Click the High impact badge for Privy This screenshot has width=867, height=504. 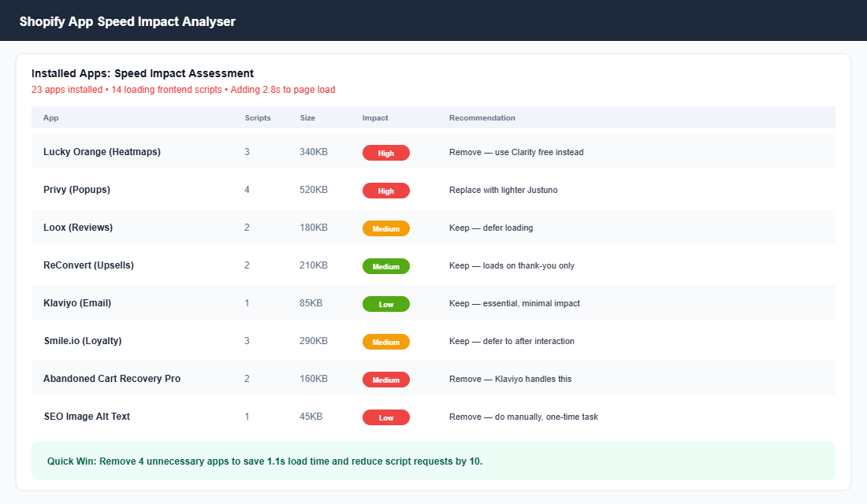click(385, 190)
